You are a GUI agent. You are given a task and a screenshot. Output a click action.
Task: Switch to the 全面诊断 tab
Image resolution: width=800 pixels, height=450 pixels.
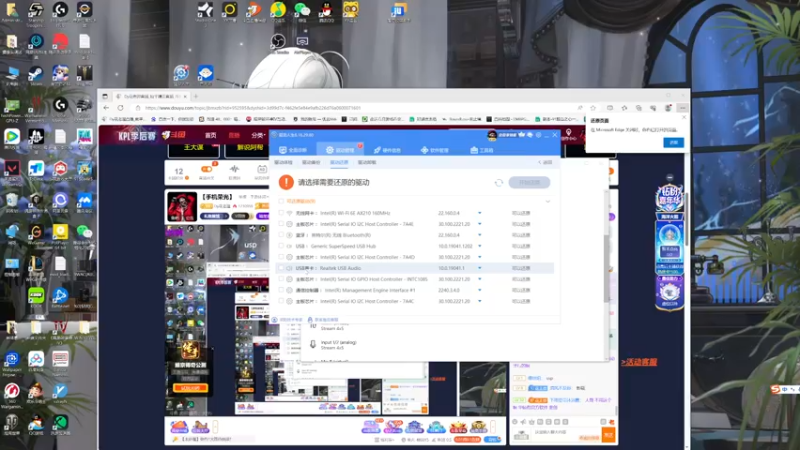pyautogui.click(x=293, y=150)
